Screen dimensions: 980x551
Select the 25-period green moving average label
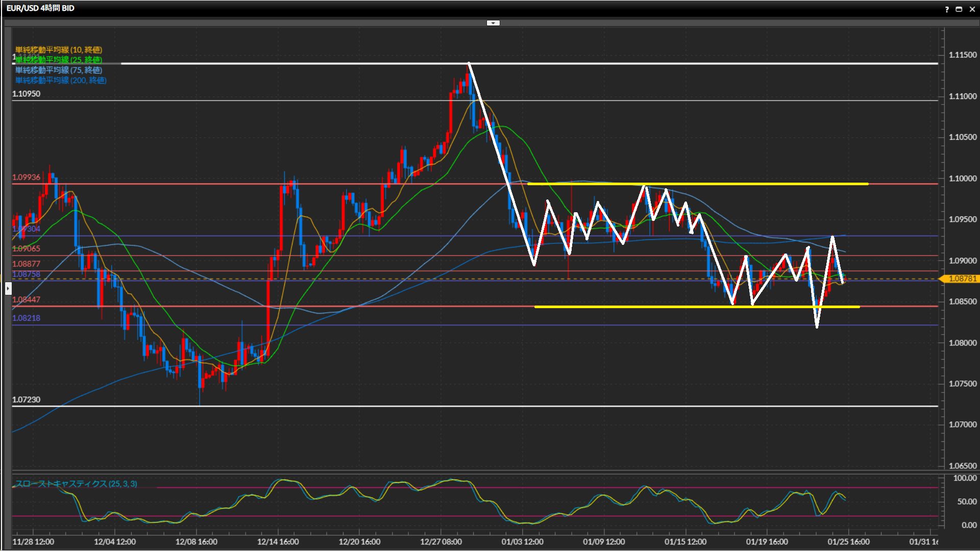coord(59,60)
